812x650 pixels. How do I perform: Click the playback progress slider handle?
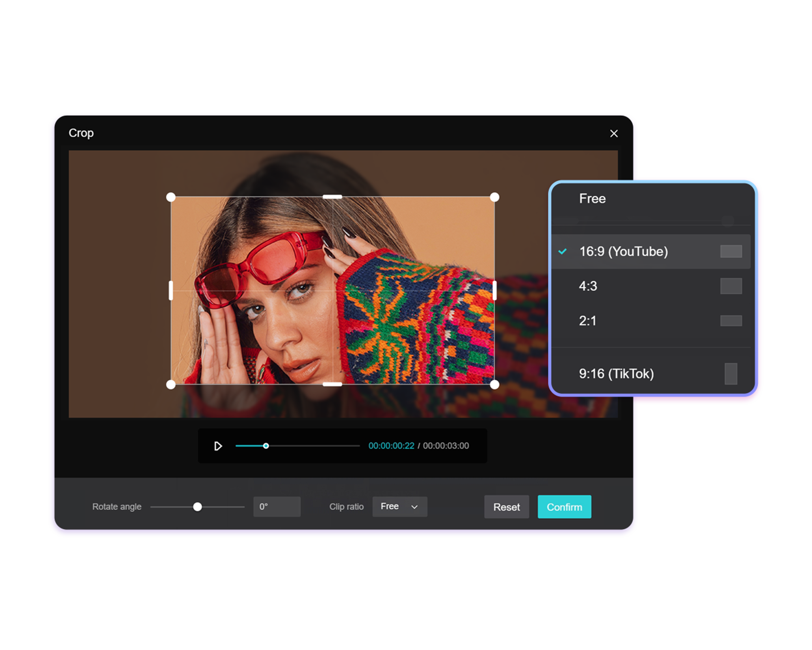tap(265, 446)
